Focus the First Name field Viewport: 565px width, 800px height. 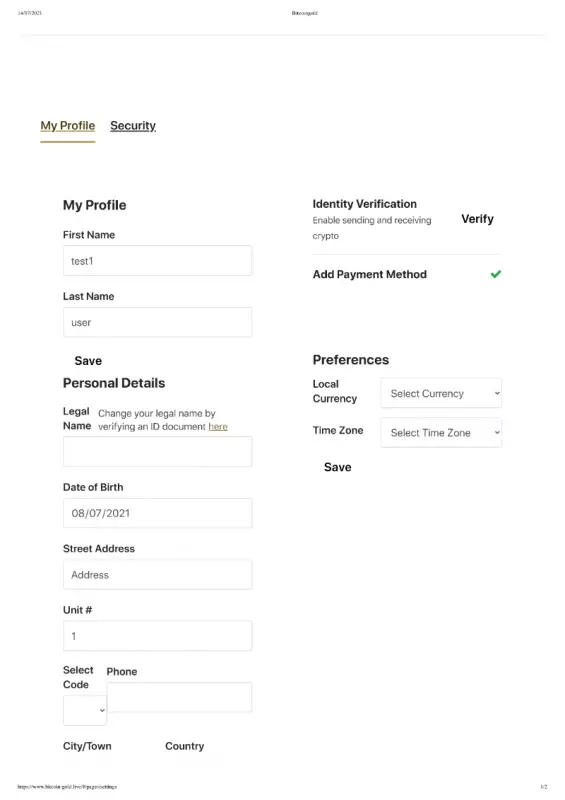click(x=157, y=261)
